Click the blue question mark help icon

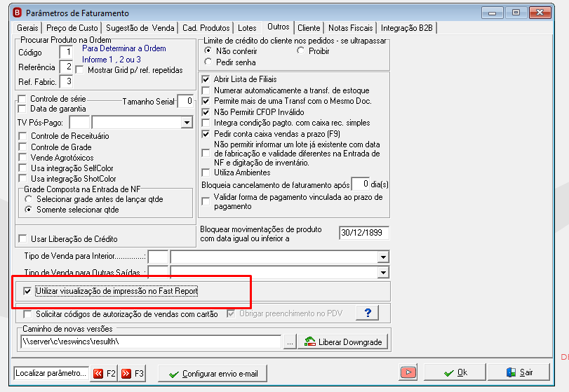(x=367, y=313)
